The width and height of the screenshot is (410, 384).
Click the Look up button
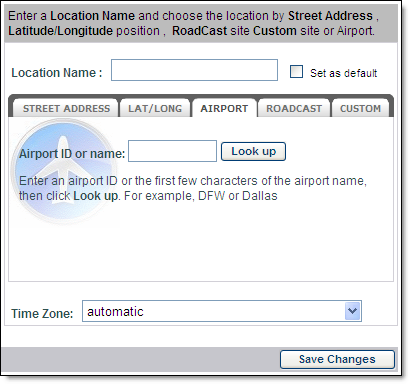(253, 151)
